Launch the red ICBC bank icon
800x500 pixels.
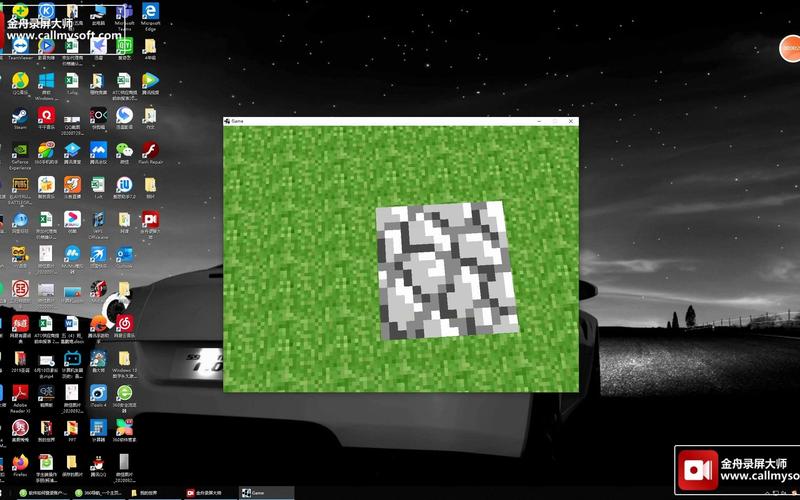(x=20, y=289)
